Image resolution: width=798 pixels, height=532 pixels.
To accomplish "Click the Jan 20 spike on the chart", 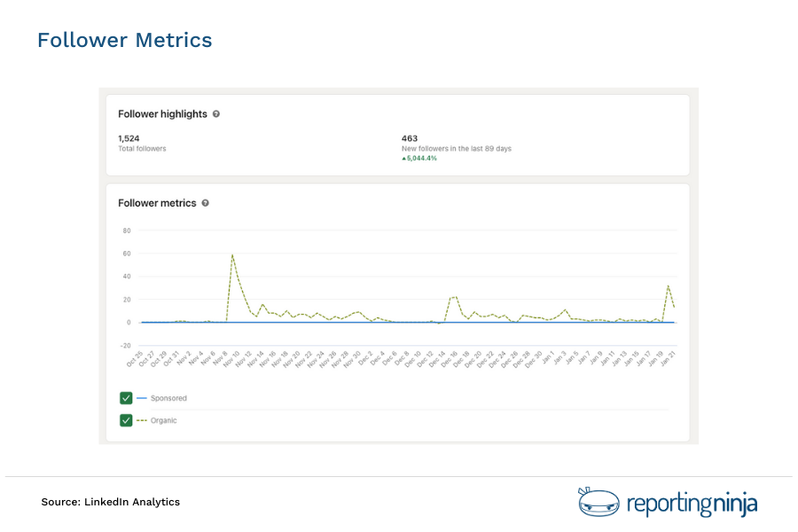I will (669, 286).
